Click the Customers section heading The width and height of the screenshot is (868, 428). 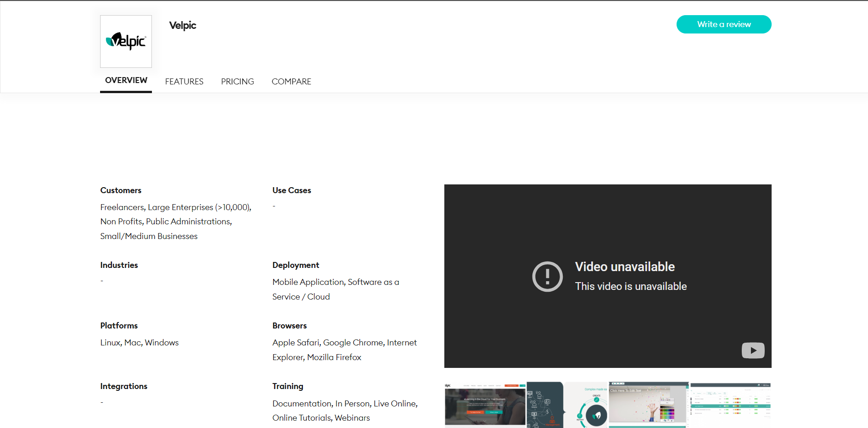(x=121, y=190)
